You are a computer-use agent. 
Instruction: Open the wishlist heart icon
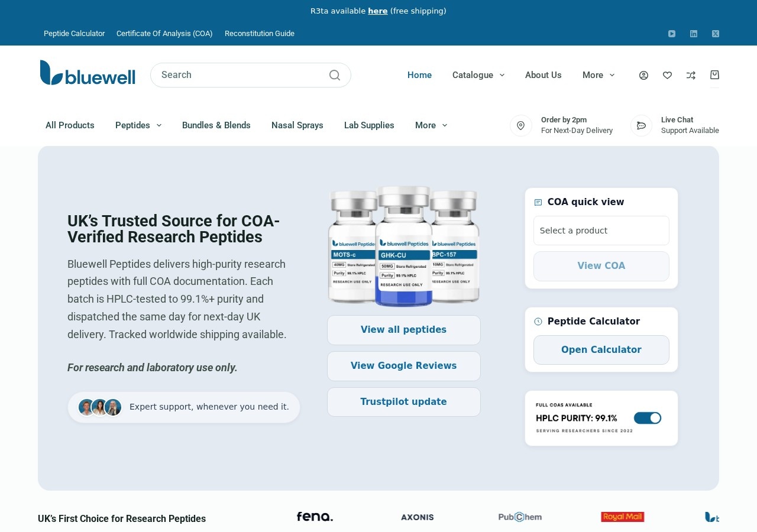[667, 75]
